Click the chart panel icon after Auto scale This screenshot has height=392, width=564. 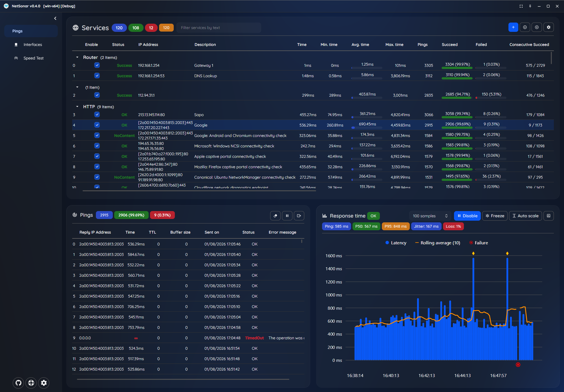click(548, 216)
